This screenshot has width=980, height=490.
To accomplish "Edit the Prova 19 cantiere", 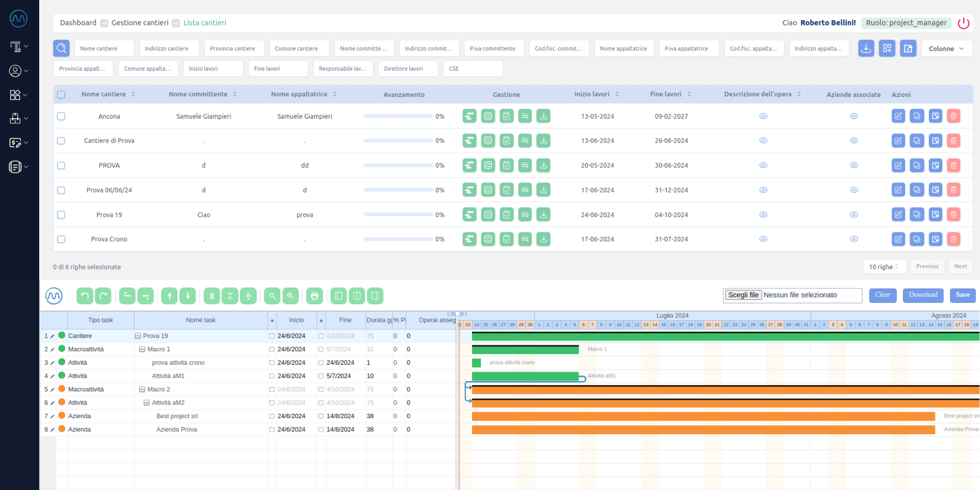I will pyautogui.click(x=898, y=215).
